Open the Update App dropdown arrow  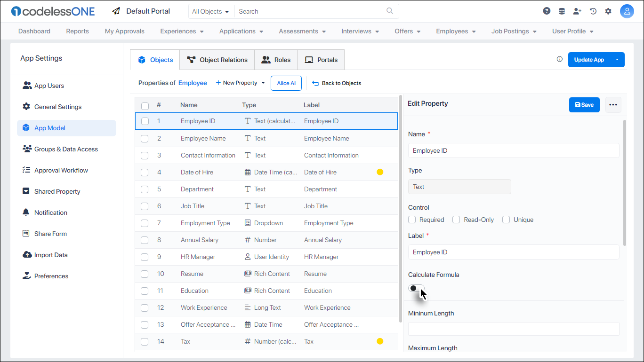617,60
